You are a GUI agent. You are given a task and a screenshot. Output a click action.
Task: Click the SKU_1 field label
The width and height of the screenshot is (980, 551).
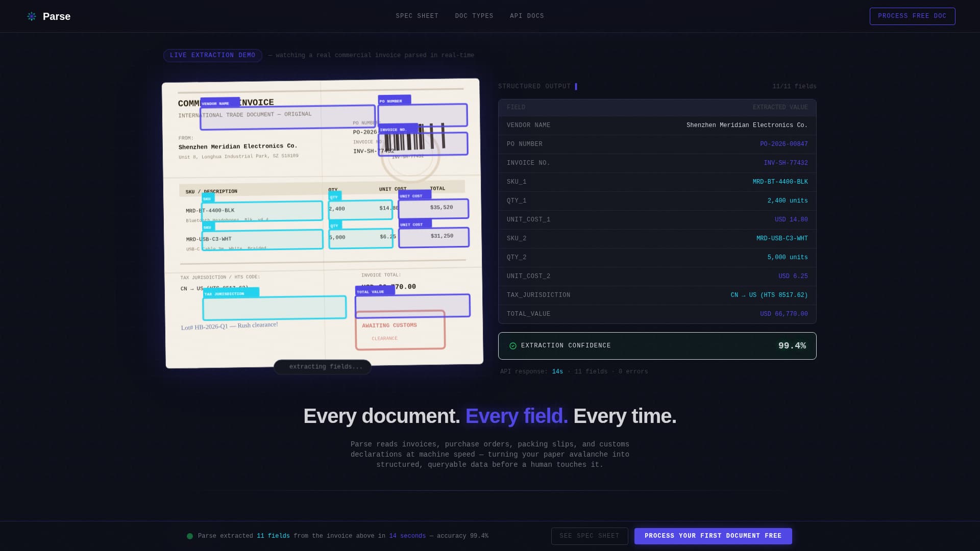(517, 182)
